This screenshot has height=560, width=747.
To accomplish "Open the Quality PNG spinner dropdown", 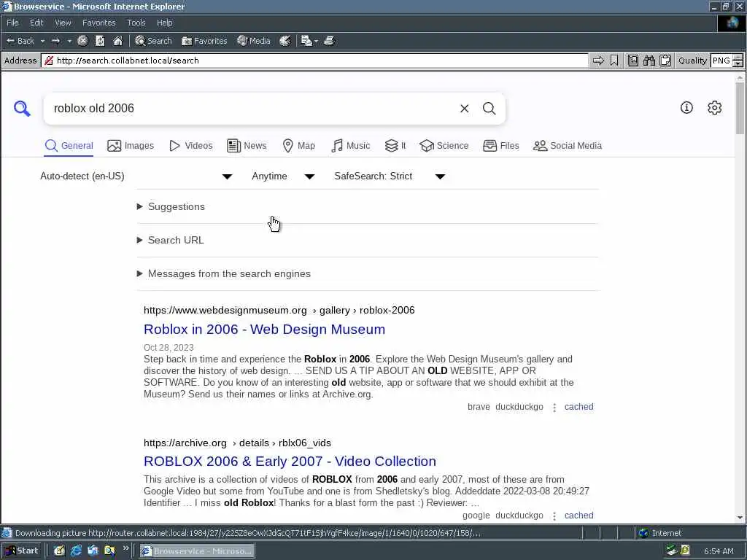I will pyautogui.click(x=738, y=61).
